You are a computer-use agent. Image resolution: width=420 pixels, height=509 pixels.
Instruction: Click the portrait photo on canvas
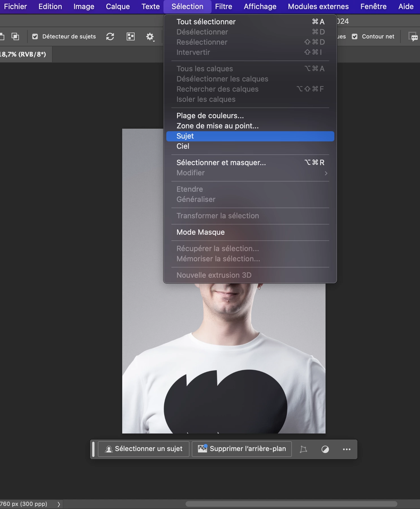224,358
